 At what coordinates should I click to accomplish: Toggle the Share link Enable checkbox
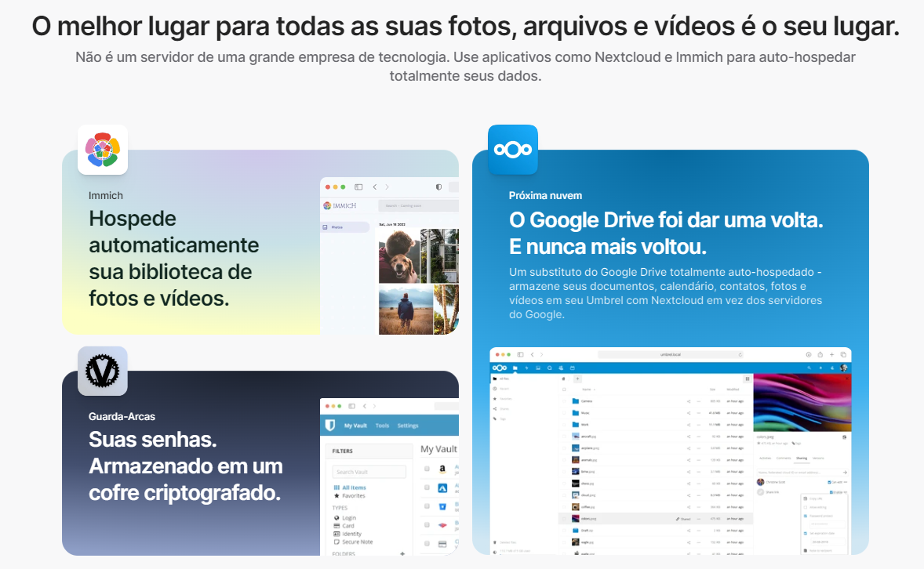(x=831, y=492)
